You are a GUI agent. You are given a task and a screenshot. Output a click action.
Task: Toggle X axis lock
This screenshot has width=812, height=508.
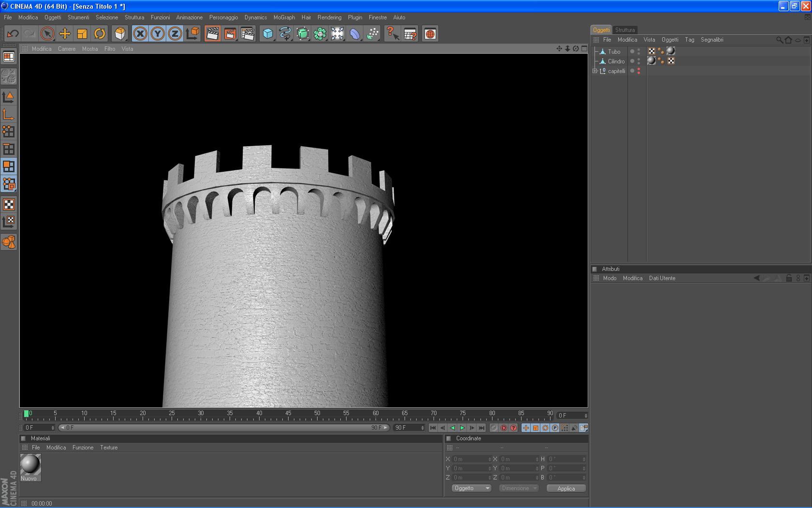pos(140,34)
